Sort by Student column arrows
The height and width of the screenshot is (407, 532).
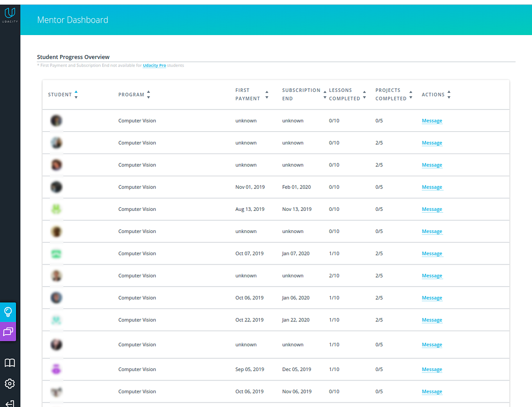coord(76,95)
